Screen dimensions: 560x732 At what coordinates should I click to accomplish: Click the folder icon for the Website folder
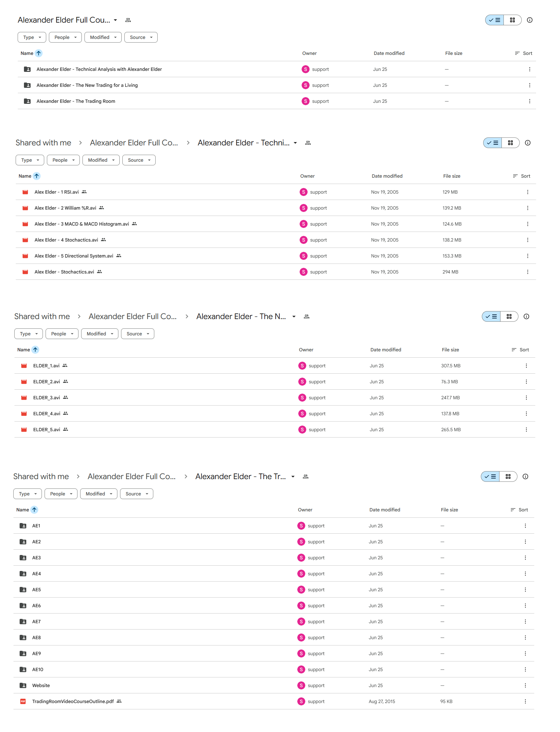[23, 685]
